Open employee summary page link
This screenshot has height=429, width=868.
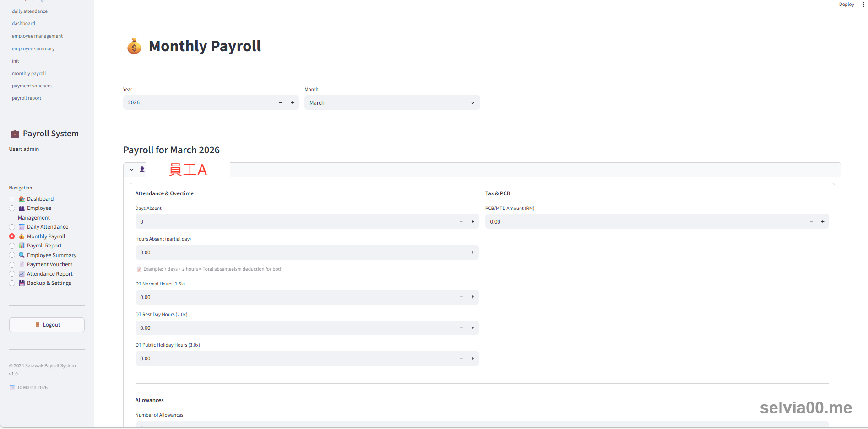point(33,48)
